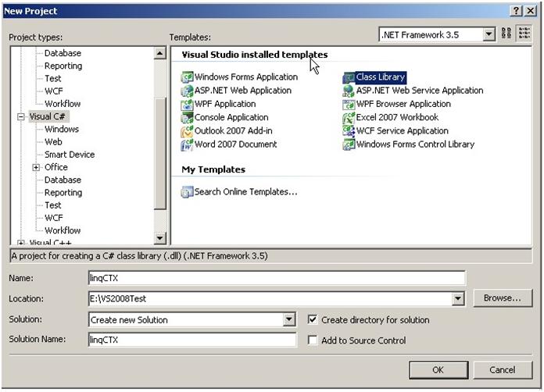The height and width of the screenshot is (392, 544).
Task: Click the Solution Name text field
Action: click(192, 340)
